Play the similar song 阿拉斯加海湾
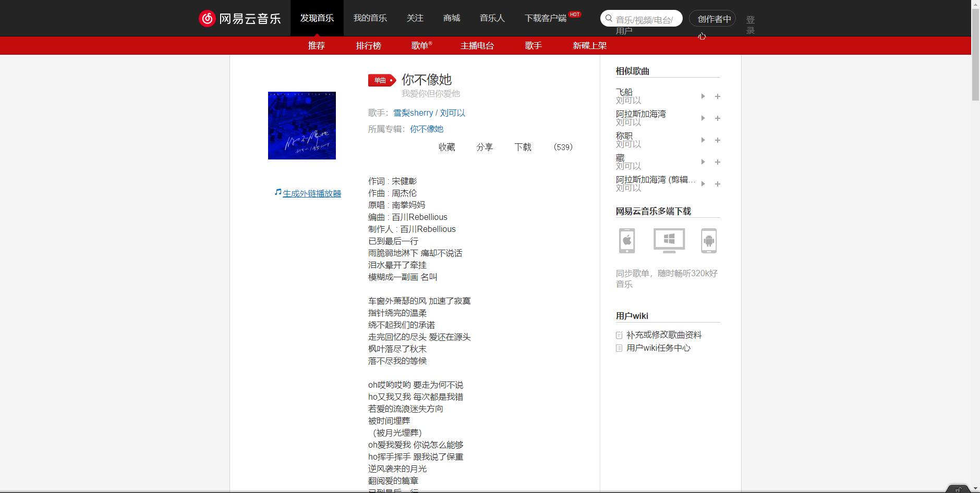Screen dimensions: 980x493 click(703, 118)
